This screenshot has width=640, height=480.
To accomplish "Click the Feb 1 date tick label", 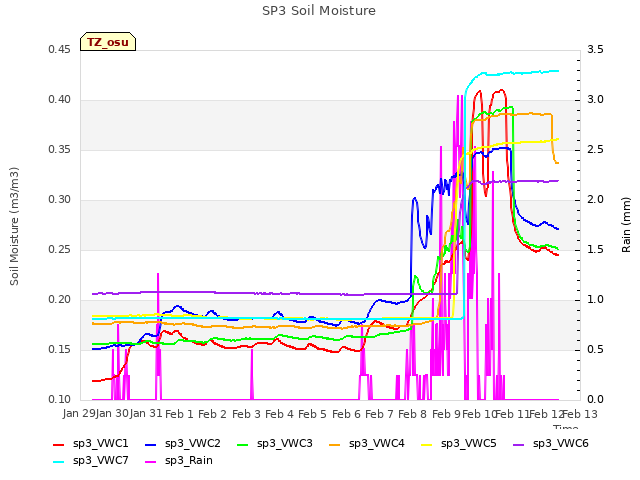I will [179, 414].
